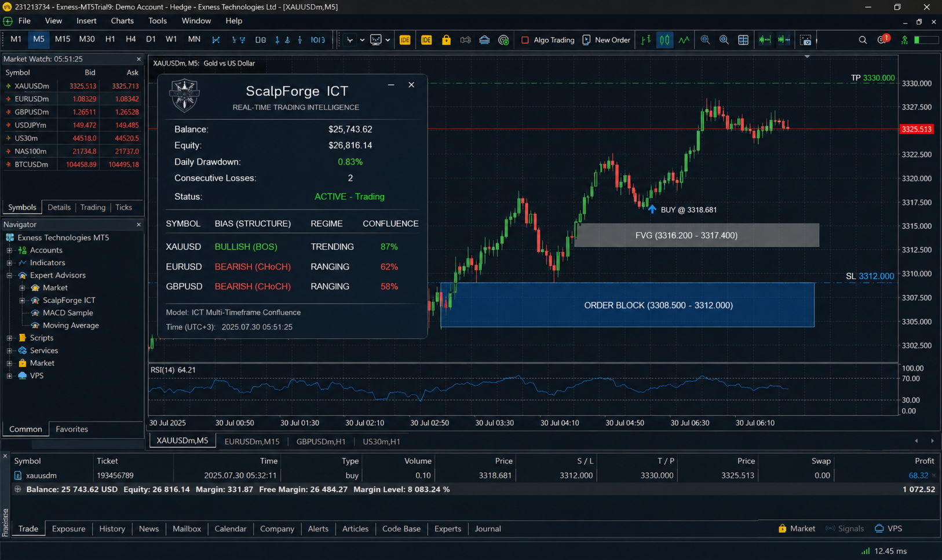Open the Journal tab in Toolbox
The height and width of the screenshot is (560, 942).
tap(488, 529)
